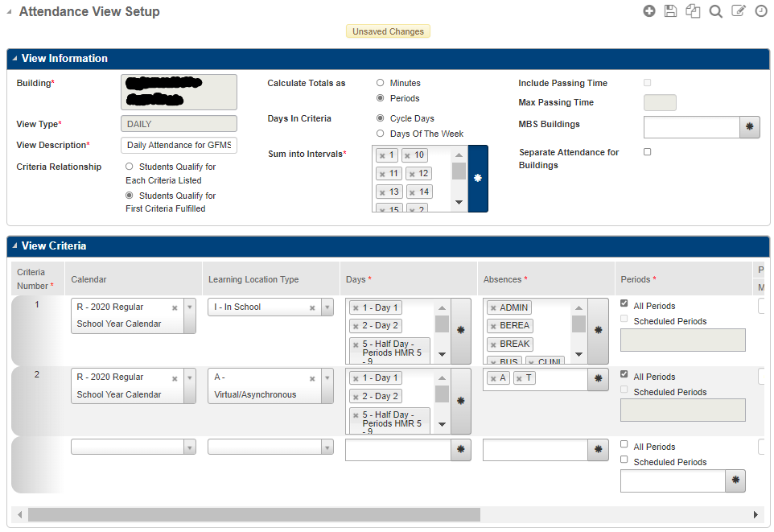Click the asterisk picker beside MBS Buildings
Viewport: 774px width, 532px height.
[750, 127]
